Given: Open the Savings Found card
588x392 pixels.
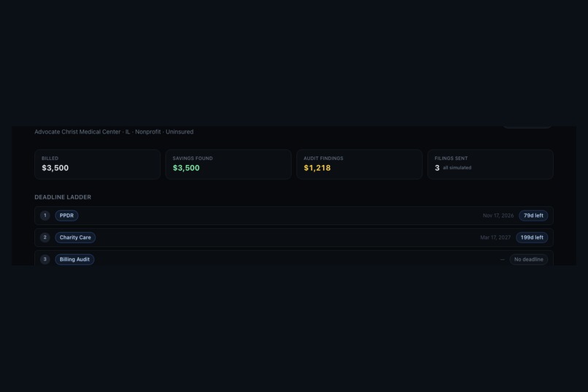Looking at the screenshot, I should click(x=228, y=164).
